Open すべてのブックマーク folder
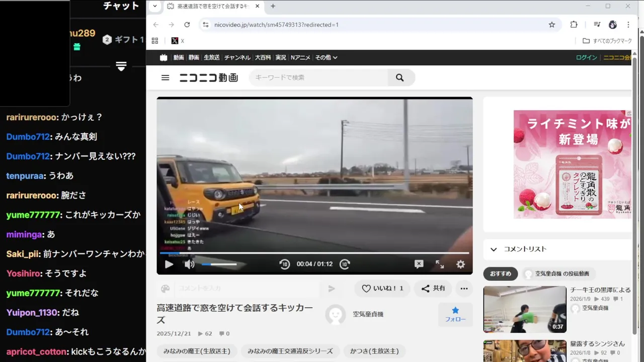644x362 pixels. (607, 41)
